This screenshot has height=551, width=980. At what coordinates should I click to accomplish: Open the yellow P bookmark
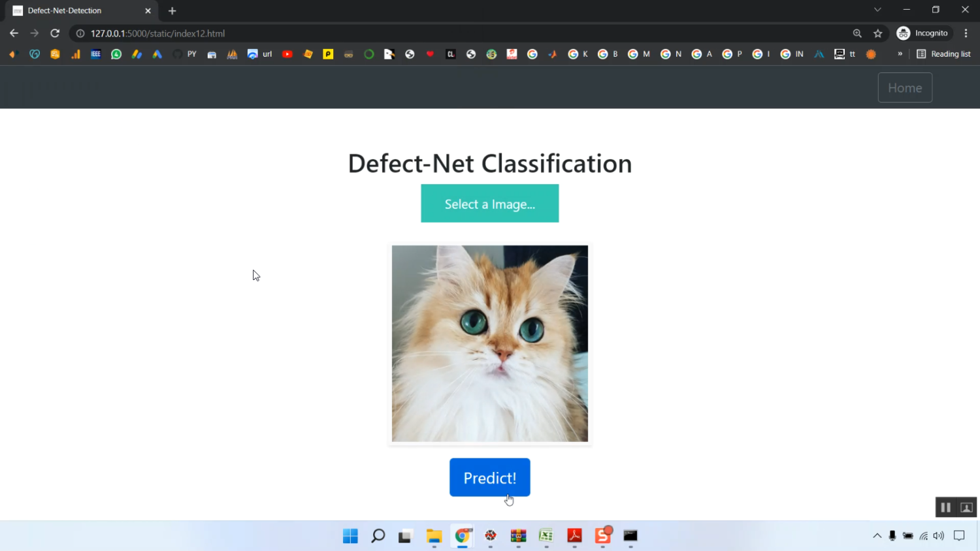[x=329, y=54]
